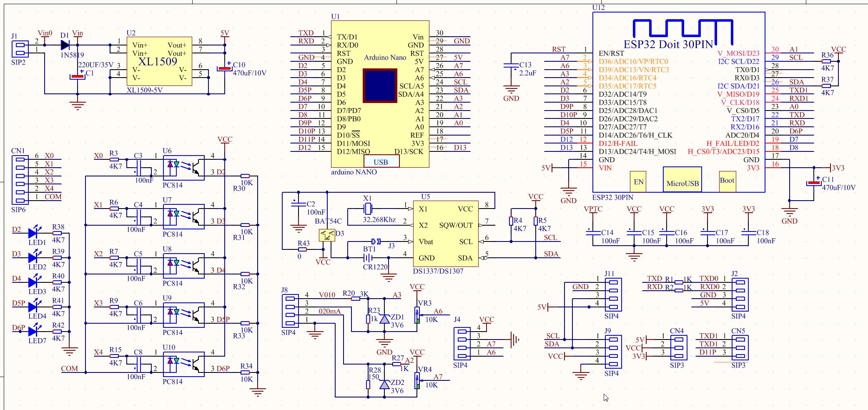Select optocoupler U6 PC814

(183, 168)
